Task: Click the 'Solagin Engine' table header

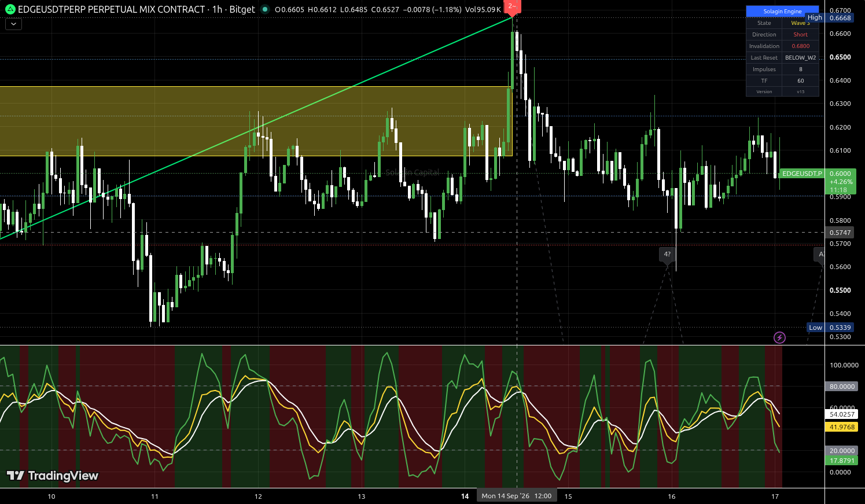Action: (782, 11)
